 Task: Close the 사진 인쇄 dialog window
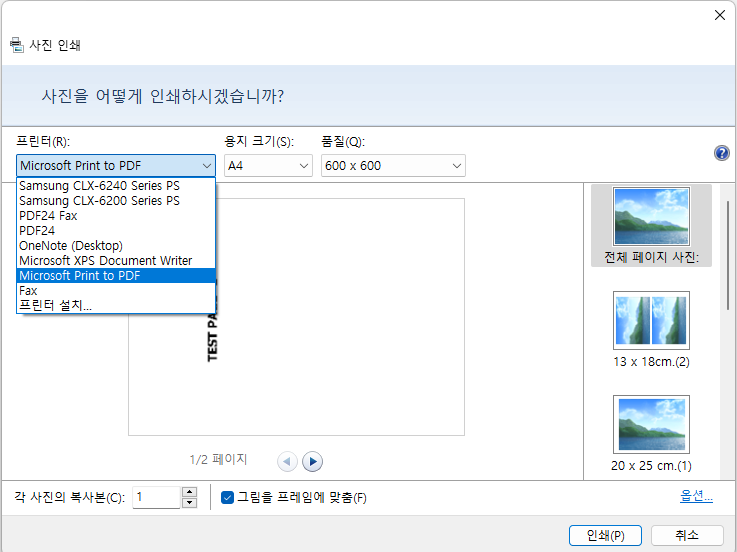[720, 16]
